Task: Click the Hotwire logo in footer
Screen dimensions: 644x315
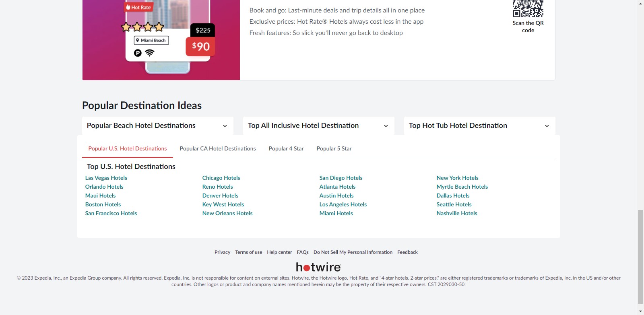Action: (x=318, y=267)
